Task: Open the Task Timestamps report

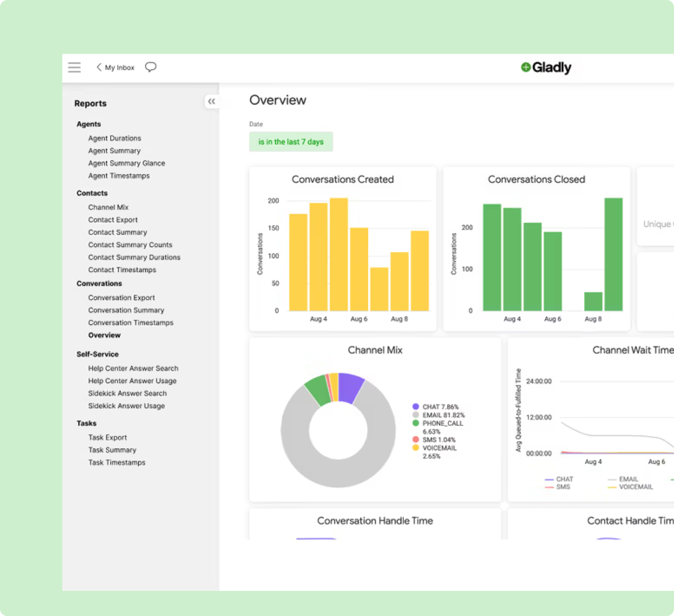Action: pyautogui.click(x=117, y=462)
